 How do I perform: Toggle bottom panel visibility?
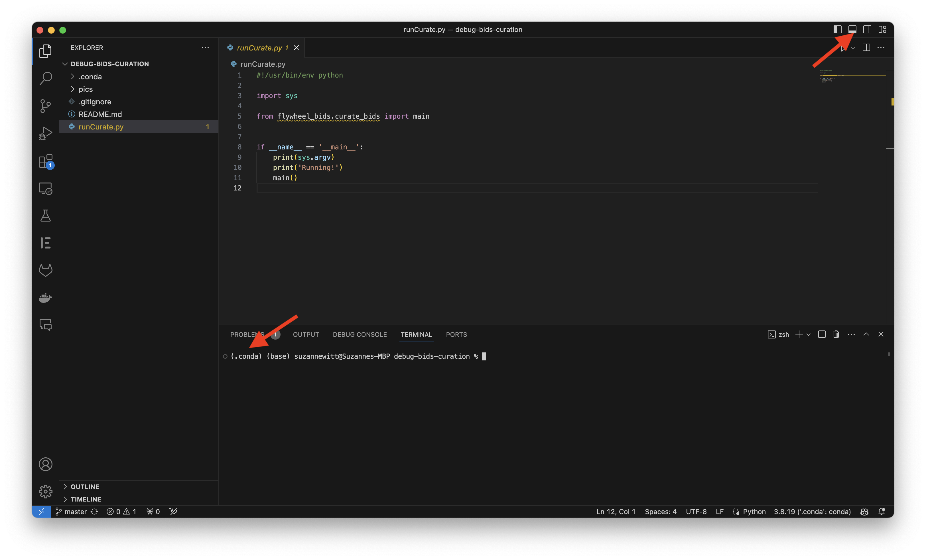pos(852,29)
